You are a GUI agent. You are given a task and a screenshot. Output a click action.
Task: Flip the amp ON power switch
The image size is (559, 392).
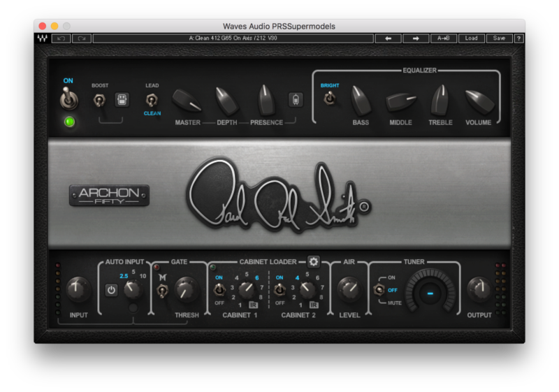pyautogui.click(x=68, y=99)
